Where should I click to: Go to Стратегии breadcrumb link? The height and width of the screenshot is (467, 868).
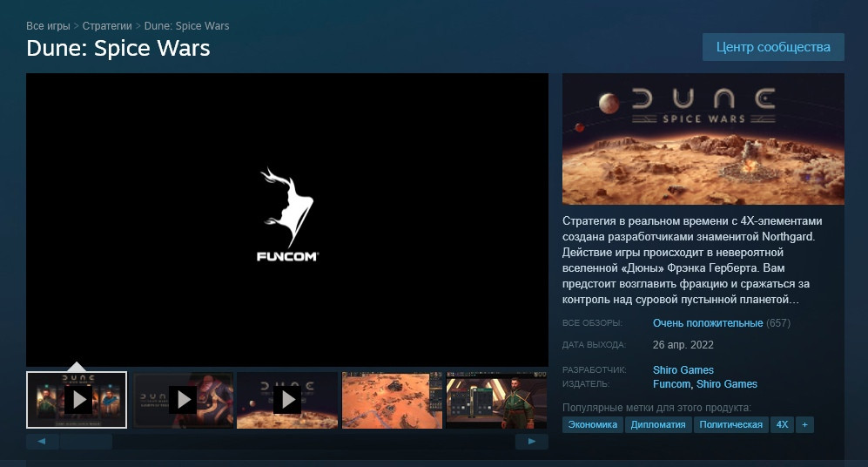click(x=107, y=26)
